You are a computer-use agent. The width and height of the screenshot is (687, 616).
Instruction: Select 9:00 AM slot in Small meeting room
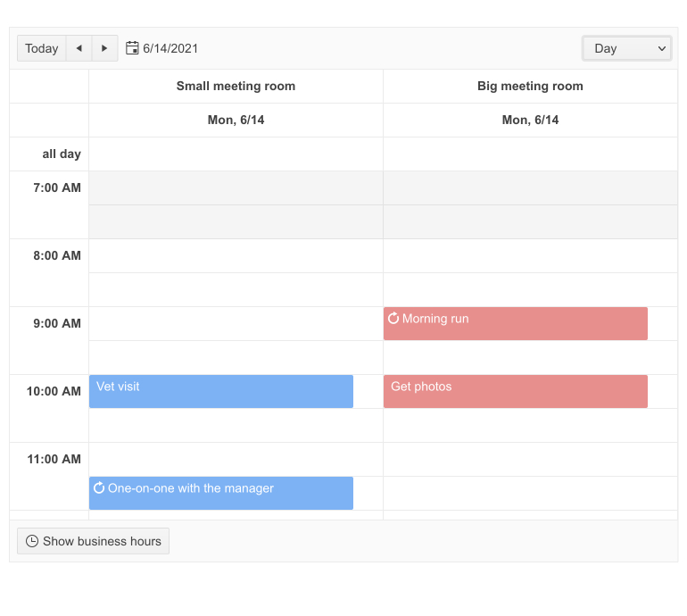(236, 324)
